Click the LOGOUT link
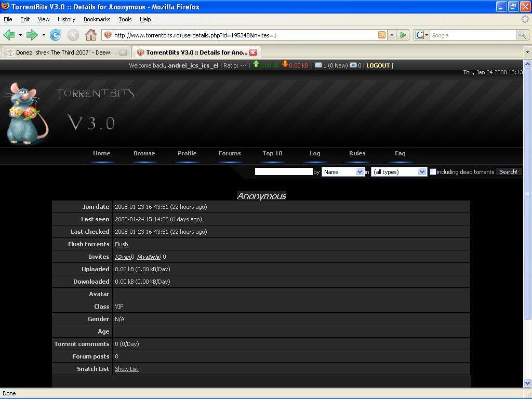 tap(378, 65)
